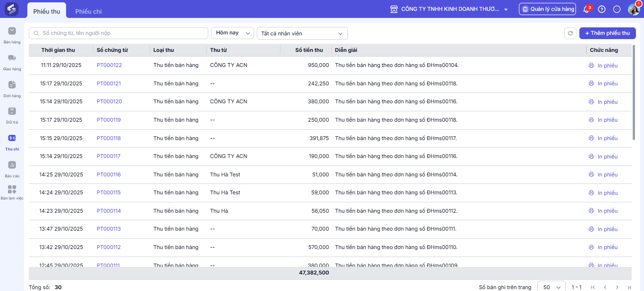Open the Giao hàng truck icon
This screenshot has height=291, width=644.
point(12,58)
